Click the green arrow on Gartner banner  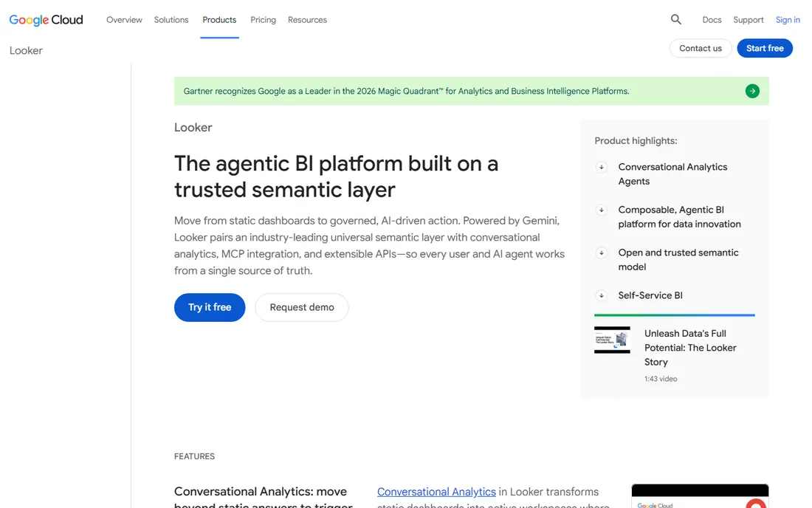click(752, 91)
